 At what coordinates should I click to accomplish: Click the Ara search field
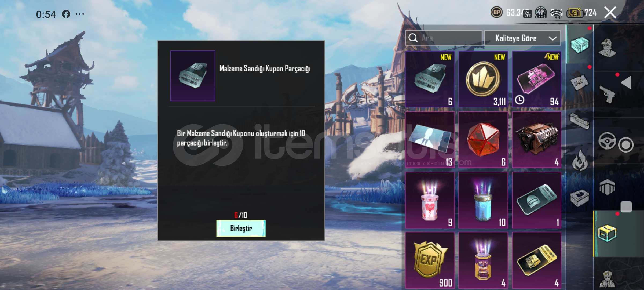[444, 38]
